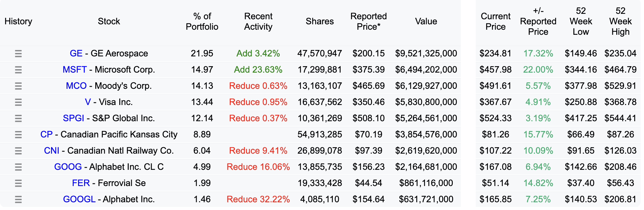Select the Reduce 16.06% activity cell
Image resolution: width=644 pixels, height=210 pixels.
(x=258, y=167)
